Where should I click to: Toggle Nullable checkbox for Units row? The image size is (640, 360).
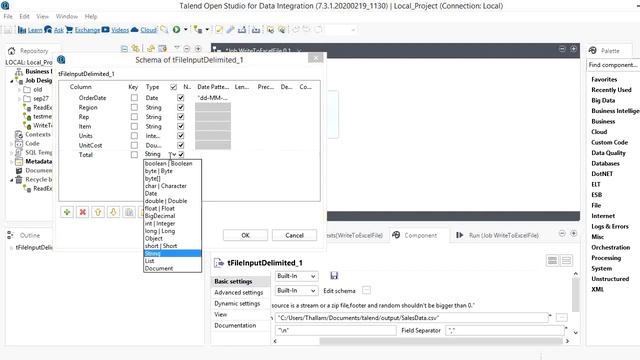click(180, 136)
